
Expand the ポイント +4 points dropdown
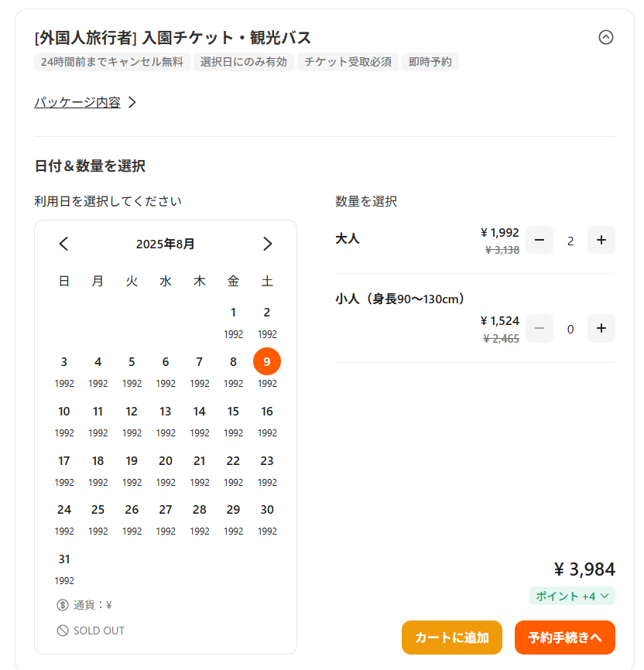[x=573, y=596]
